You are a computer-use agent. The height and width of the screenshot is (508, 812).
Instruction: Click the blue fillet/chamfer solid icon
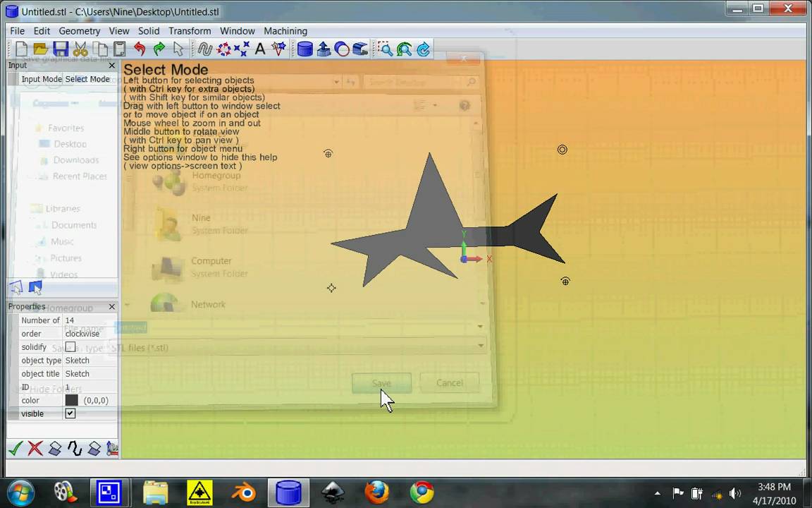[360, 49]
